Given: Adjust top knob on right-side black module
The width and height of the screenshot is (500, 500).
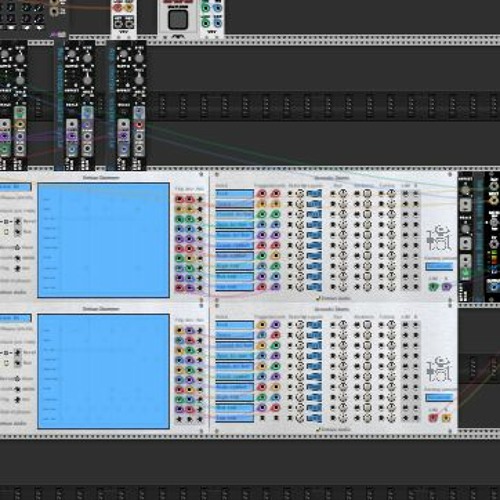Looking at the screenshot, I should coord(465,190).
